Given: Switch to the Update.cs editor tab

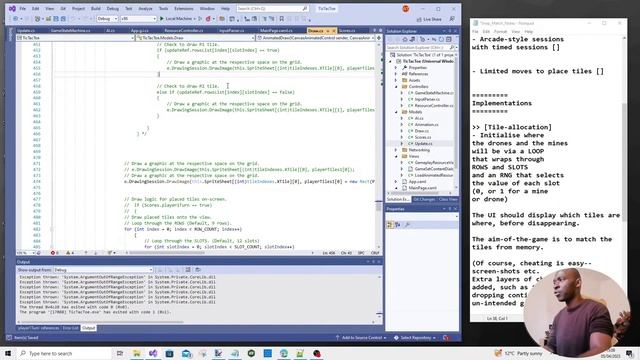Looking at the screenshot, I should [26, 31].
